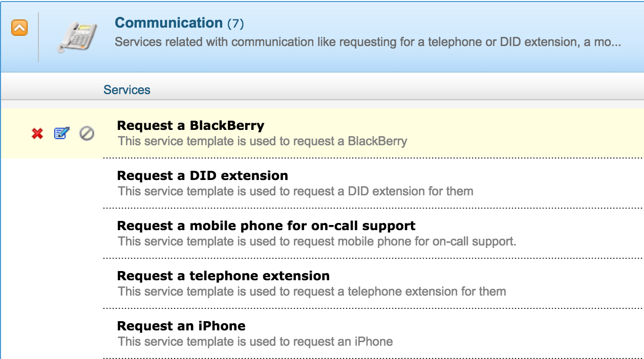Screen dimensions: 644x359
Task: Click the iPhone service template description
Action: [255, 342]
